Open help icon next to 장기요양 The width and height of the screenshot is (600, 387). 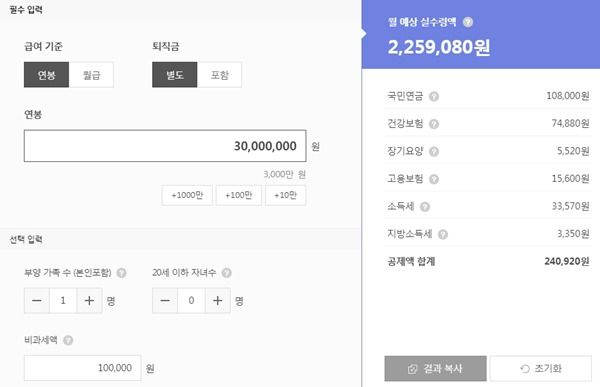coord(434,152)
